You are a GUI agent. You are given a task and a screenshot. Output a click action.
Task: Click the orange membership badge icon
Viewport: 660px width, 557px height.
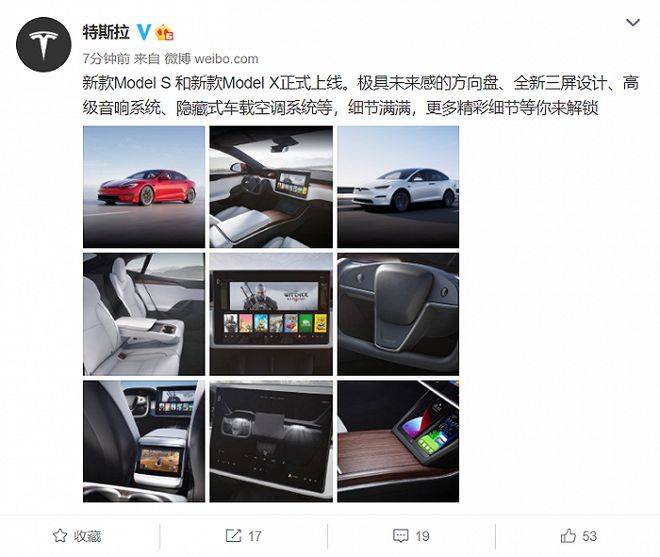(165, 32)
